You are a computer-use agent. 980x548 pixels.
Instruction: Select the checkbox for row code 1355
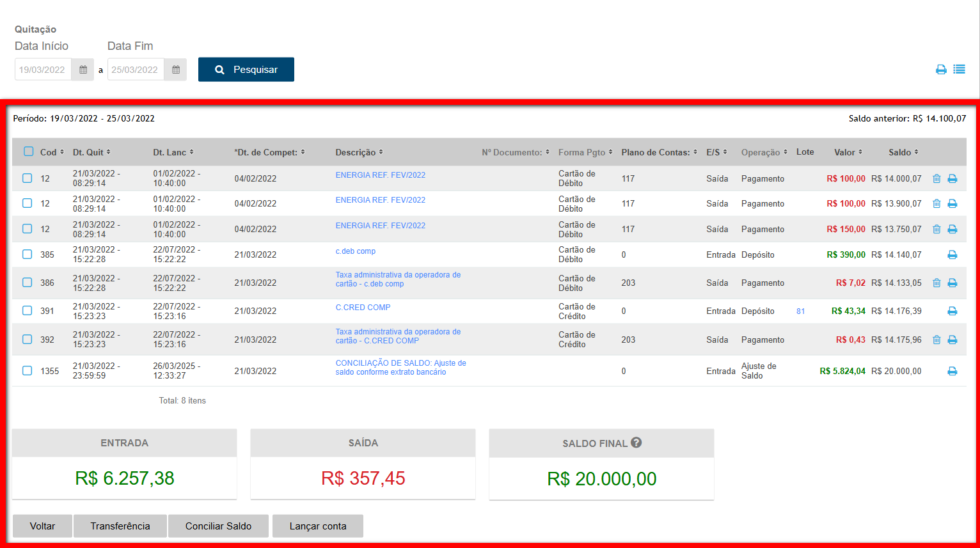coord(27,370)
